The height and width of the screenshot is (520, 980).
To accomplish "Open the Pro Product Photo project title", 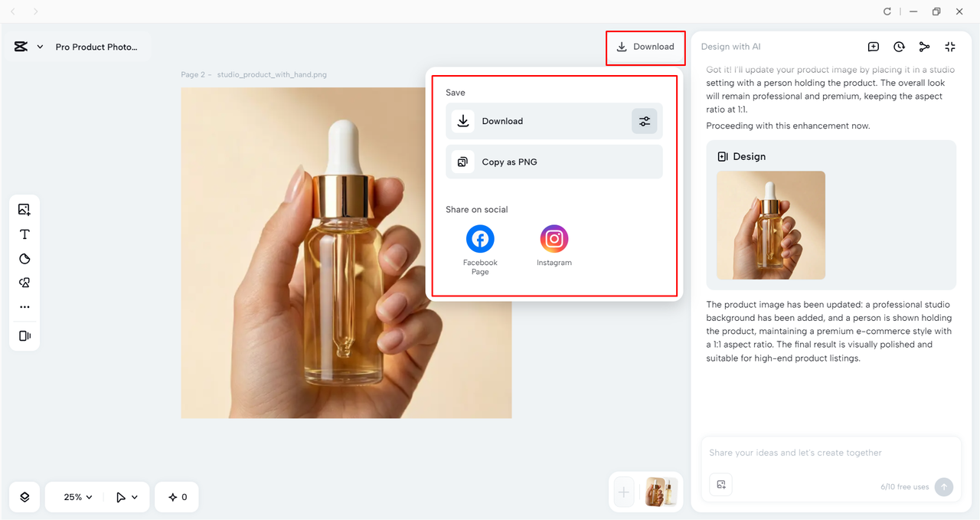I will click(96, 47).
